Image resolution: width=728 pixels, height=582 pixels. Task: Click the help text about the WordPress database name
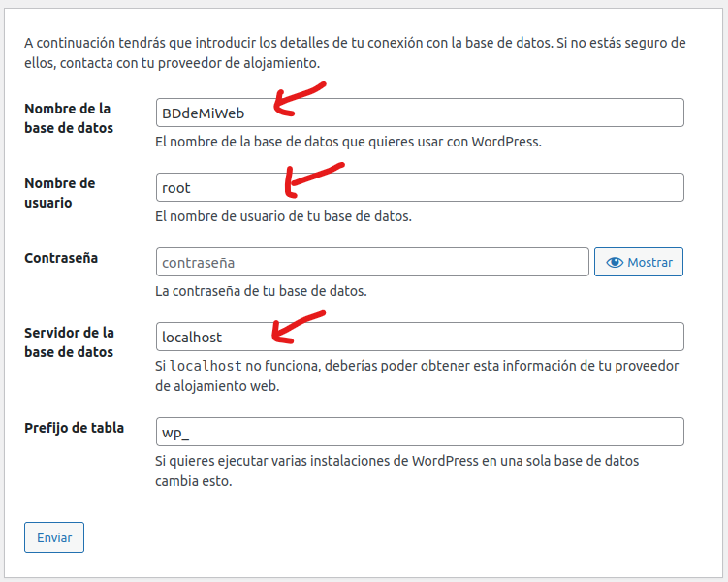click(x=348, y=142)
